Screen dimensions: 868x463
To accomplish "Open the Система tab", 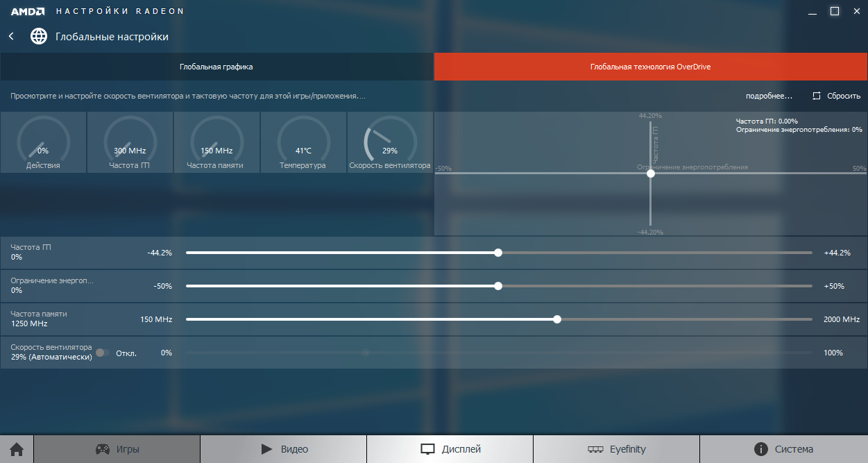I will [784, 449].
